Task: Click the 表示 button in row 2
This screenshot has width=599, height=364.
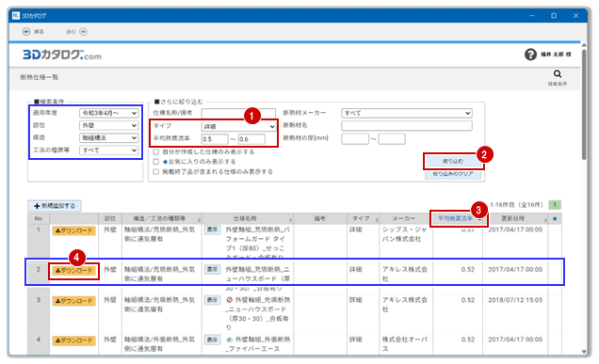Action: coord(213,269)
